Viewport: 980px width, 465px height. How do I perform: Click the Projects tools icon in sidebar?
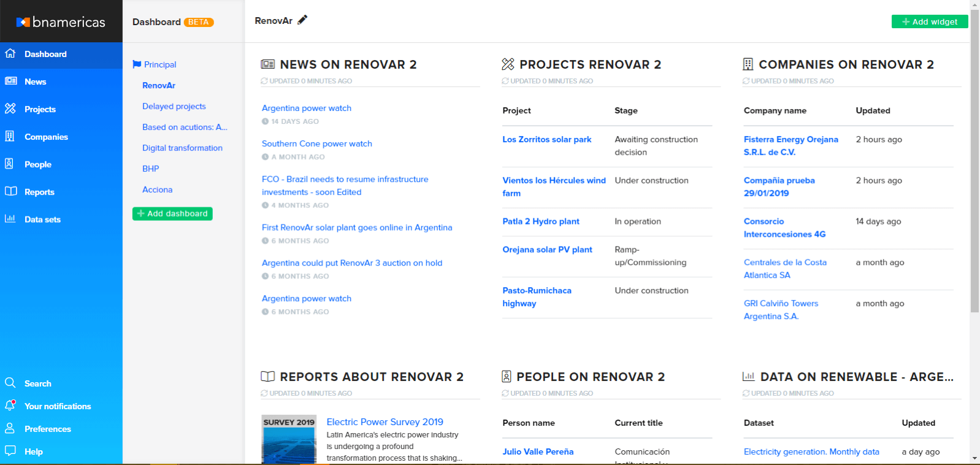(x=10, y=109)
